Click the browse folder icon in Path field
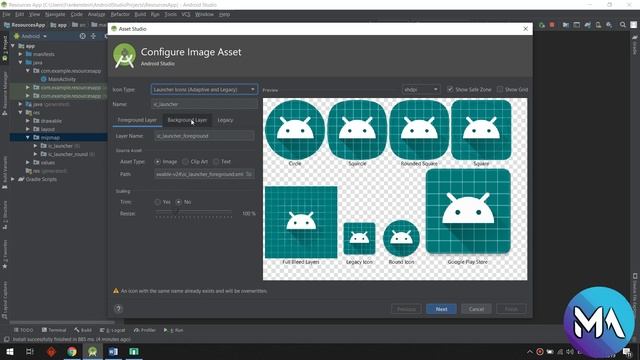Screen dimensions: 640x360 tap(249, 174)
